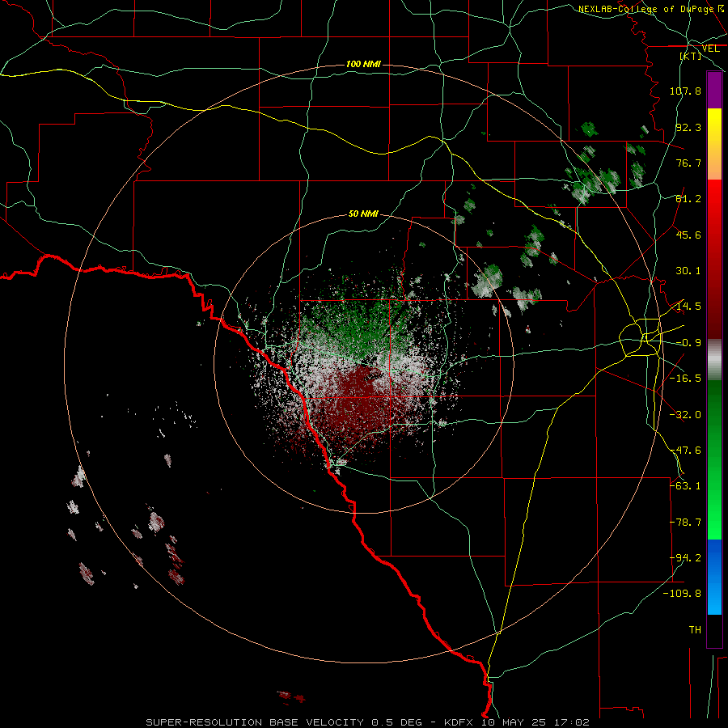Click the 30.1 legend value
Image resolution: width=728 pixels, height=728 pixels.
click(688, 271)
